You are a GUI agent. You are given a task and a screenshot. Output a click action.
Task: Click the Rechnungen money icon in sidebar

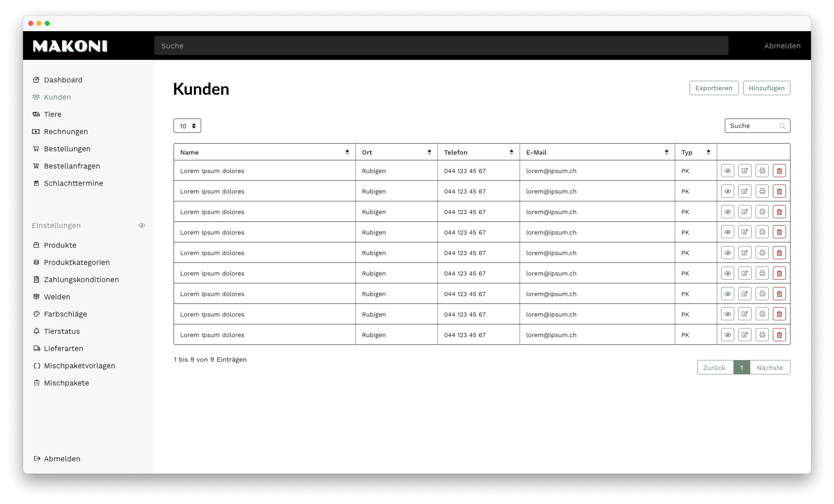pyautogui.click(x=36, y=131)
